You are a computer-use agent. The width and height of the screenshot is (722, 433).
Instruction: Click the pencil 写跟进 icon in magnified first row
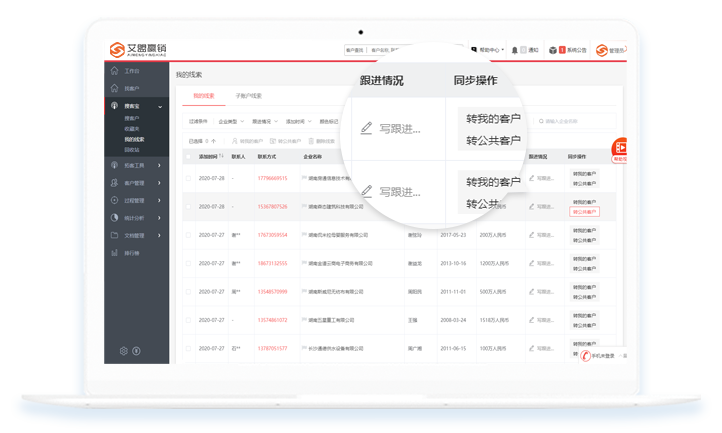coord(366,128)
